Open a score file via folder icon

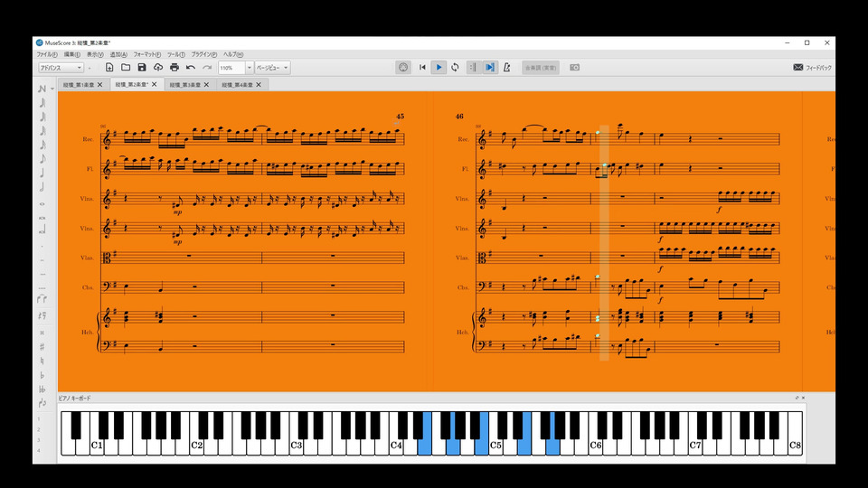point(126,68)
